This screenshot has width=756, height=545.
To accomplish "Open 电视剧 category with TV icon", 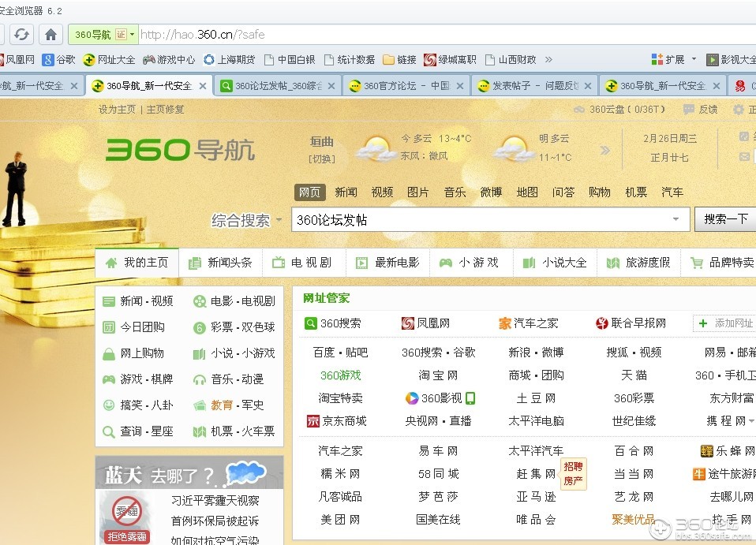I will tap(304, 263).
